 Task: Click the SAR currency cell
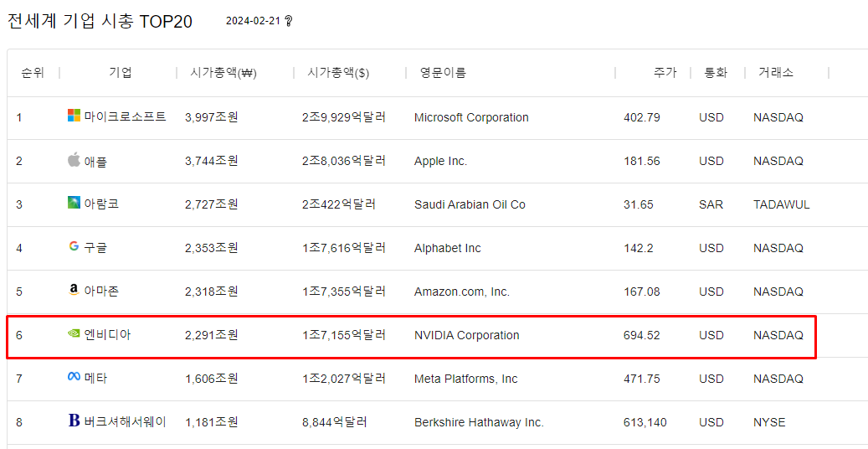coord(711,204)
